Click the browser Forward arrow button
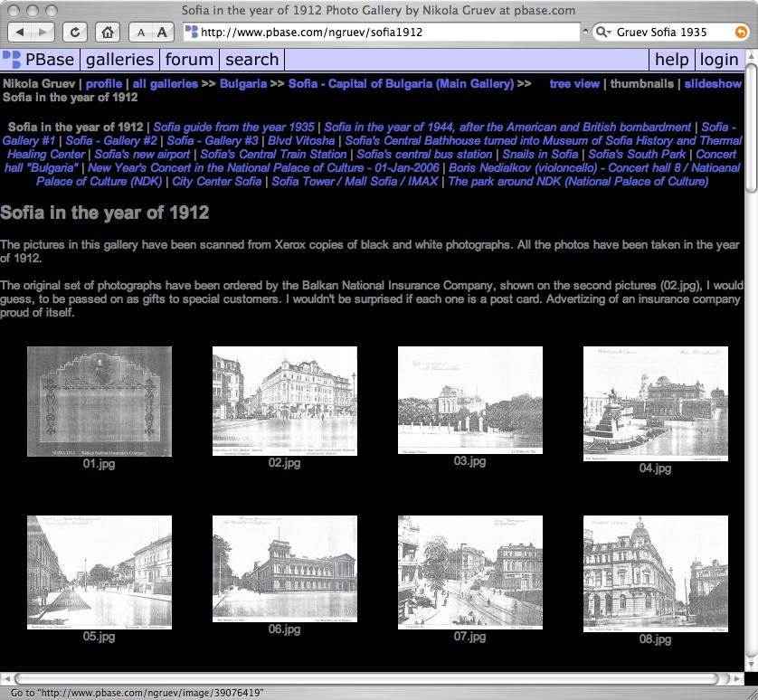758x700 pixels. tap(44, 33)
